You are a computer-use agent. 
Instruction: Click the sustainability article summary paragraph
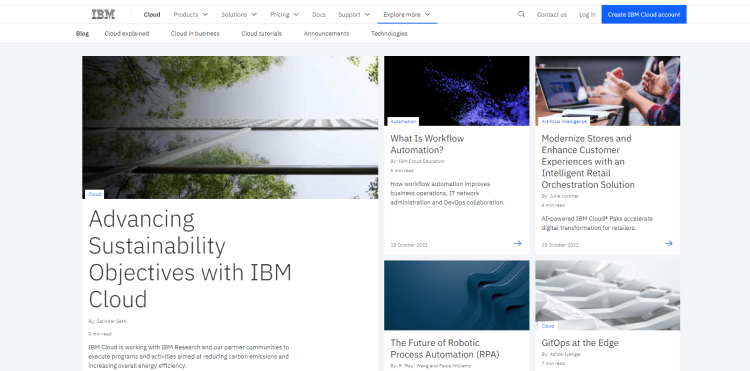click(x=188, y=356)
